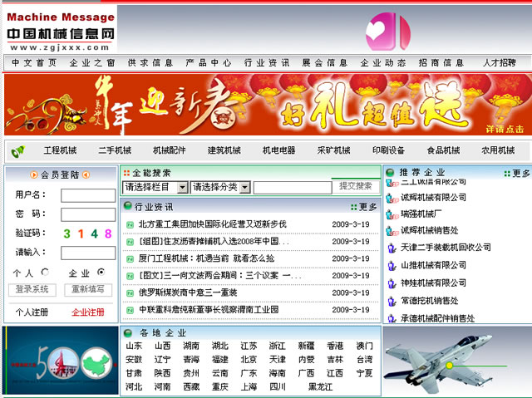Click the green leaf icon beside 工程机械
This screenshot has width=532, height=398.
click(18, 150)
